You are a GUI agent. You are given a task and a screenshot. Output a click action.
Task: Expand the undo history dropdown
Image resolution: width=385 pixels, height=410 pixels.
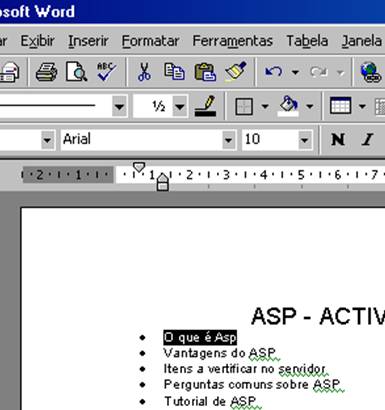[x=295, y=72]
